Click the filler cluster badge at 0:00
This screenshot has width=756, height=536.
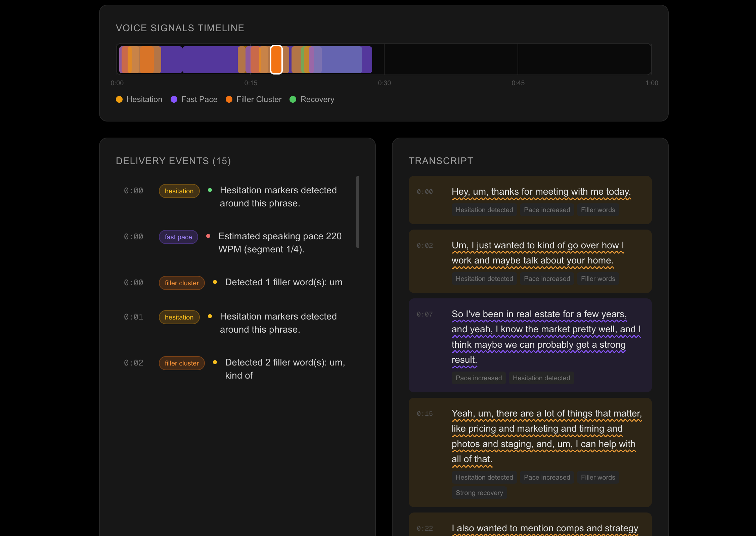tap(181, 283)
